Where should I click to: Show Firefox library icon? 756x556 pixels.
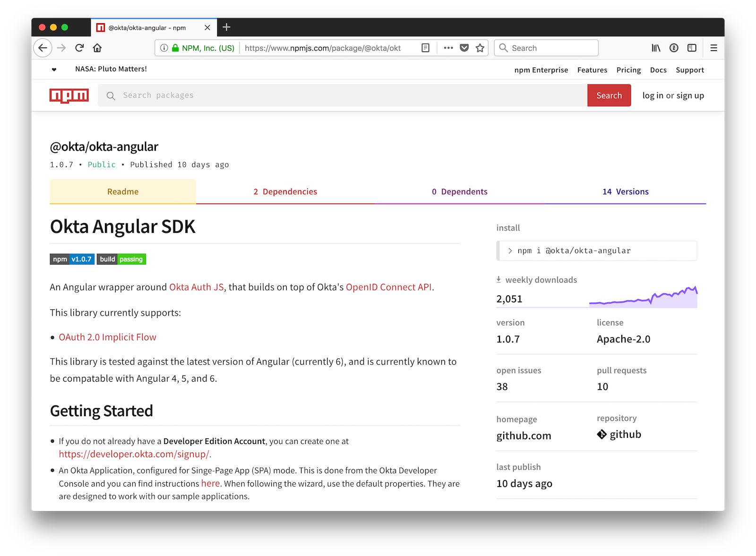pos(656,48)
